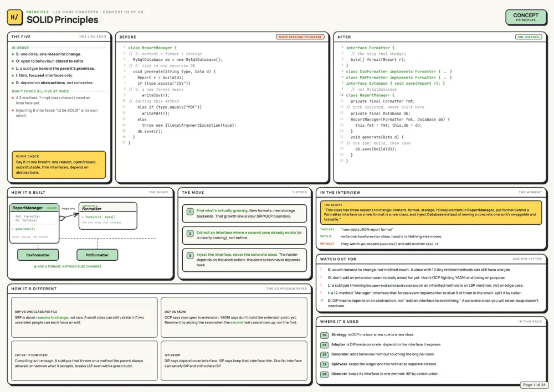Click the 'ISP VS DIP' card
554x392 pixels.
234,360
